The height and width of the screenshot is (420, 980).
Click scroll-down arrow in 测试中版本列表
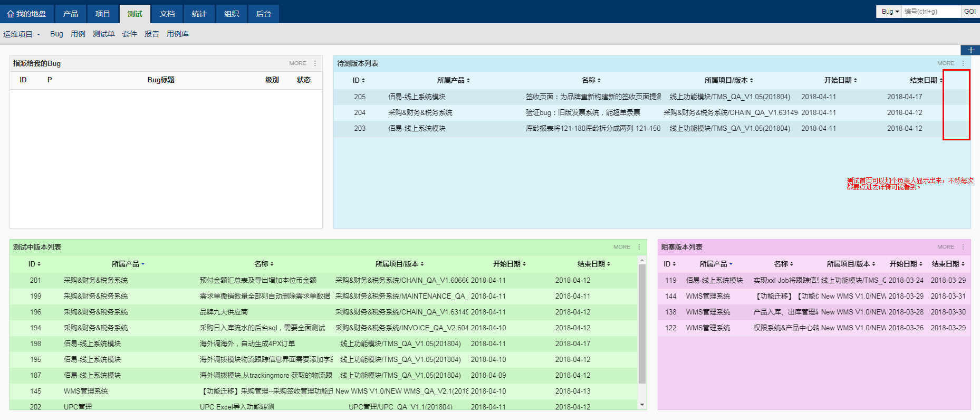(x=642, y=405)
